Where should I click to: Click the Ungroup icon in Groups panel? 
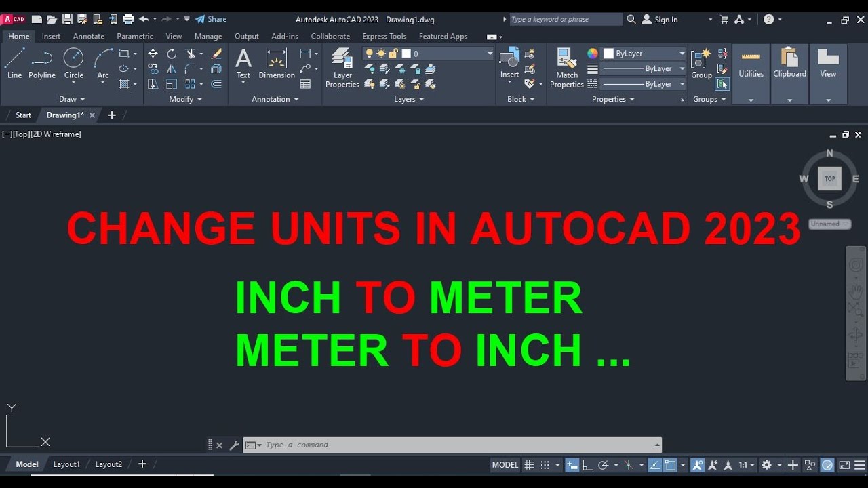click(x=722, y=54)
